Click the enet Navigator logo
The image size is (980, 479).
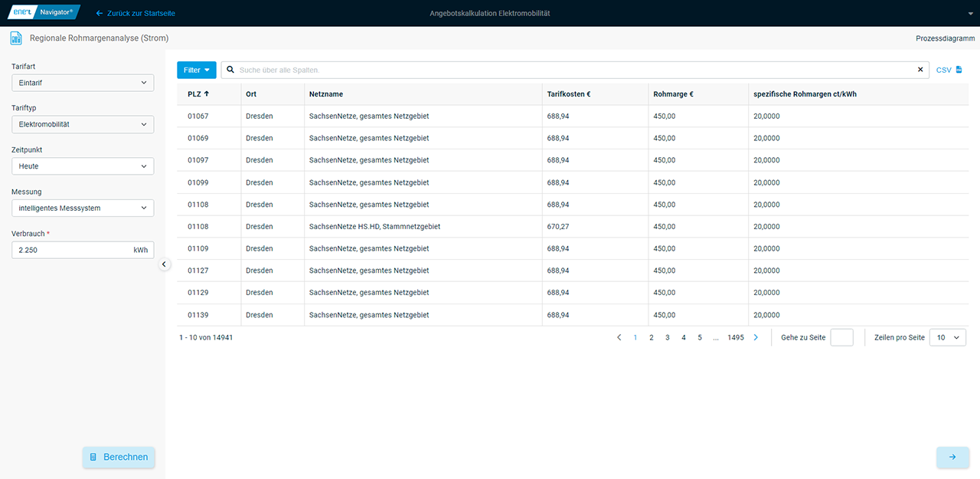pos(44,13)
